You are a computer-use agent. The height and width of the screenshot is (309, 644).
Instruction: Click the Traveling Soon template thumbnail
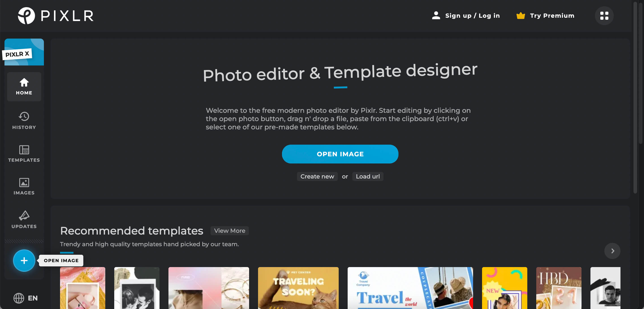299,288
